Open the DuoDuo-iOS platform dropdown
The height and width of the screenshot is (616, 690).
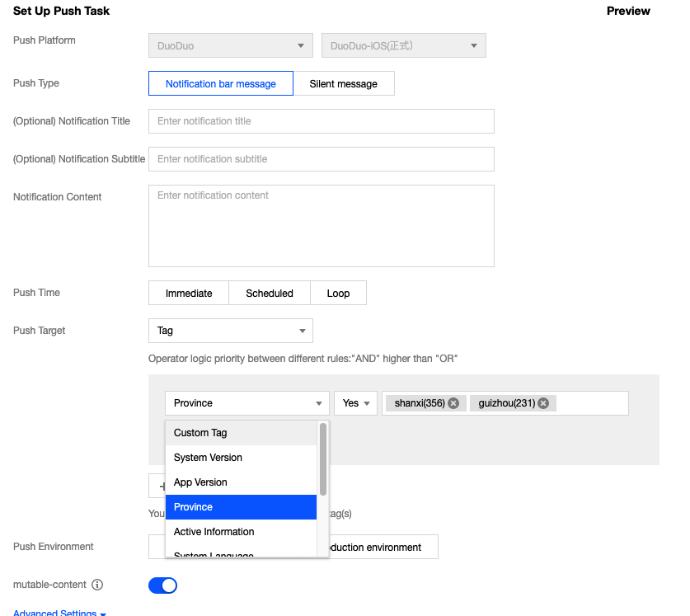tap(403, 46)
